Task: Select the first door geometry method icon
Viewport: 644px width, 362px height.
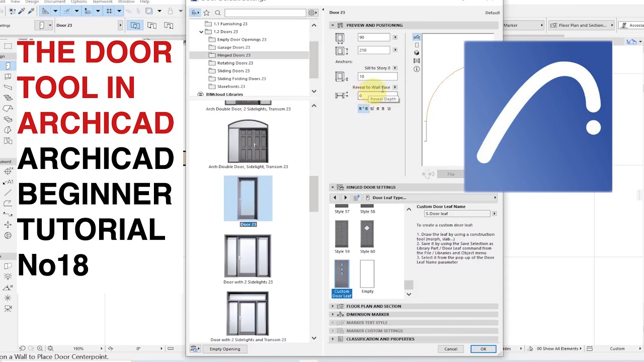Action: coord(135,25)
